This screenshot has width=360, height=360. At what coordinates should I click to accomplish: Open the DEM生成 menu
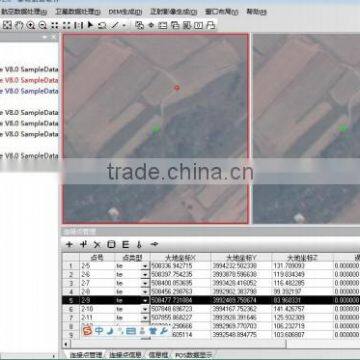coord(125,12)
